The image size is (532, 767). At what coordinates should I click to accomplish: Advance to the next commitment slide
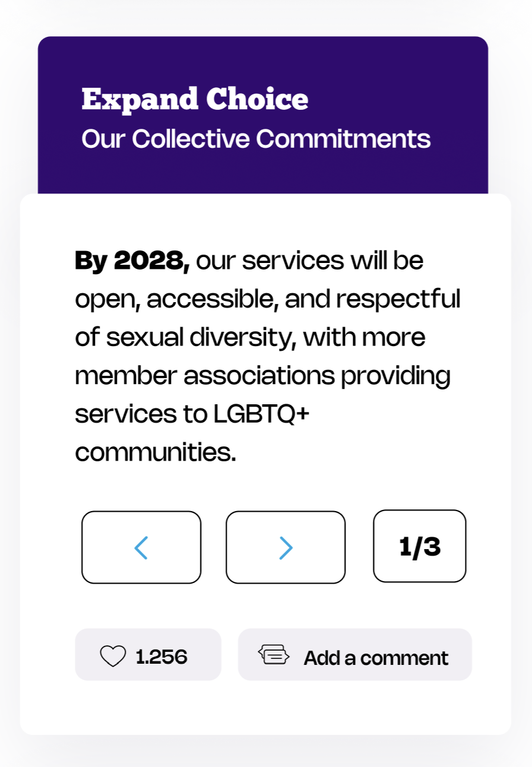286,547
